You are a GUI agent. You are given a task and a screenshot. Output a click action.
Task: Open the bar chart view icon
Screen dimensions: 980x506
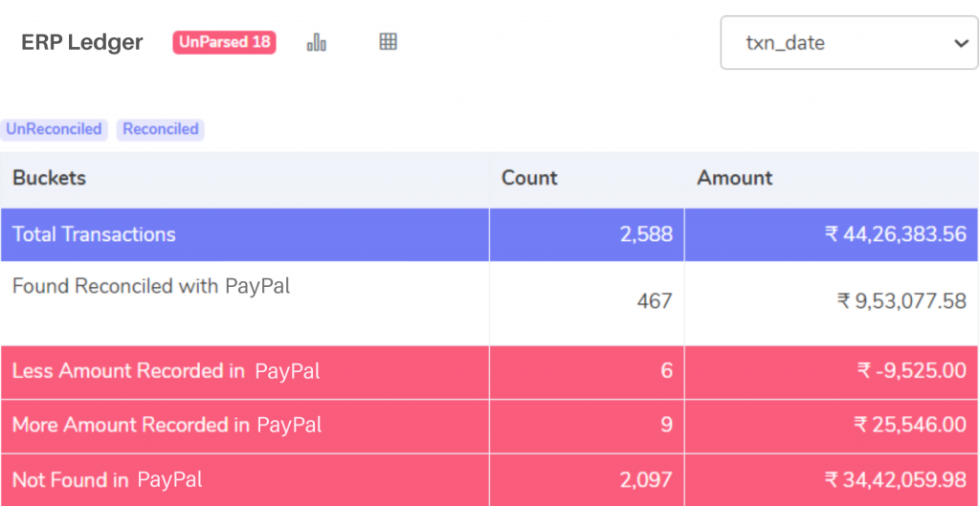click(x=316, y=42)
